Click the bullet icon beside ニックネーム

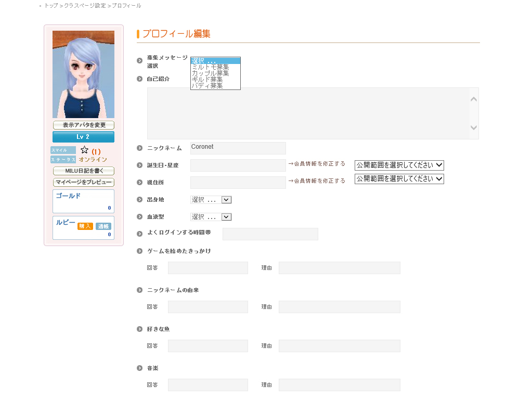coord(139,148)
